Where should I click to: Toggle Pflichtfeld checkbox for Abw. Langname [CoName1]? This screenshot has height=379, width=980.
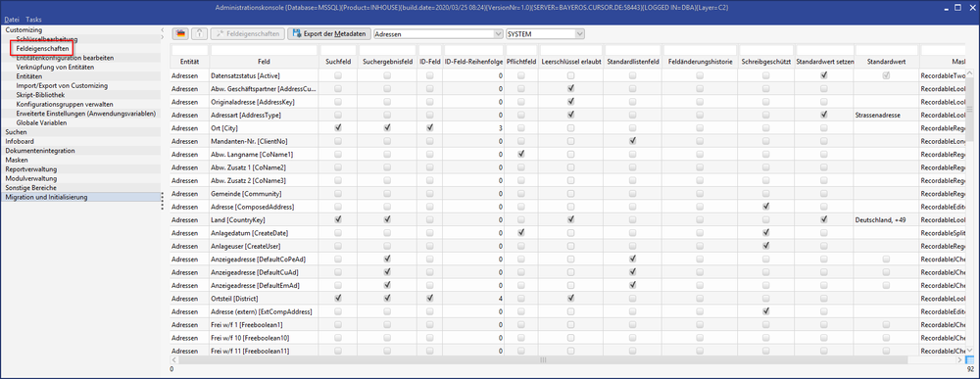click(521, 154)
